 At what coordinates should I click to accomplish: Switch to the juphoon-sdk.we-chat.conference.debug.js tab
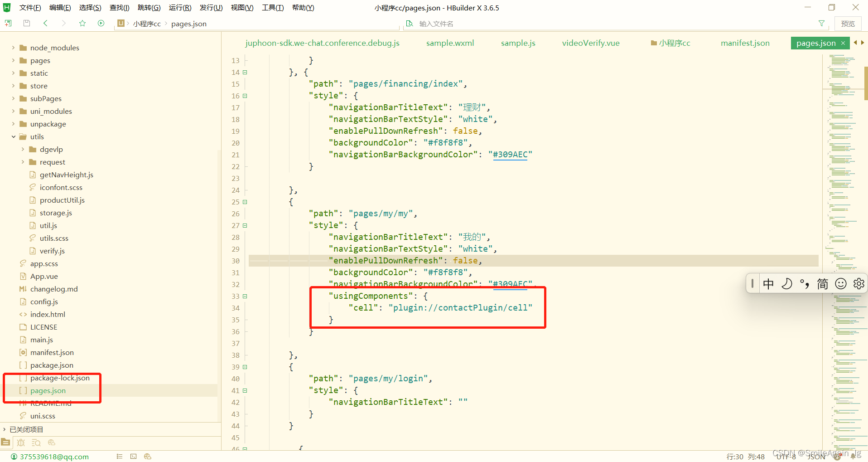pyautogui.click(x=322, y=43)
